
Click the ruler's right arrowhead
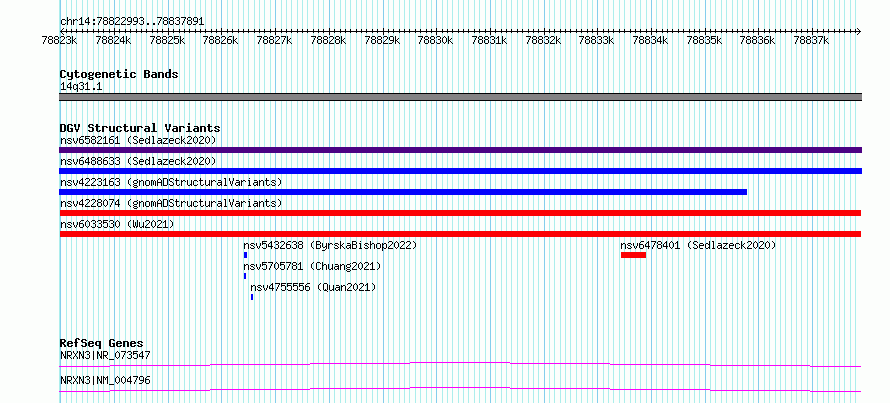pos(858,31)
